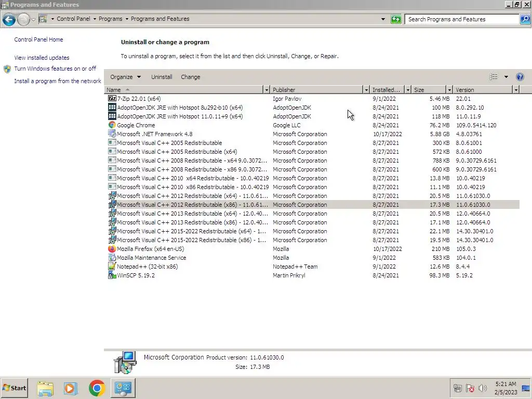Open the address bar history dropdown
This screenshot has width=532, height=399.
tap(383, 19)
